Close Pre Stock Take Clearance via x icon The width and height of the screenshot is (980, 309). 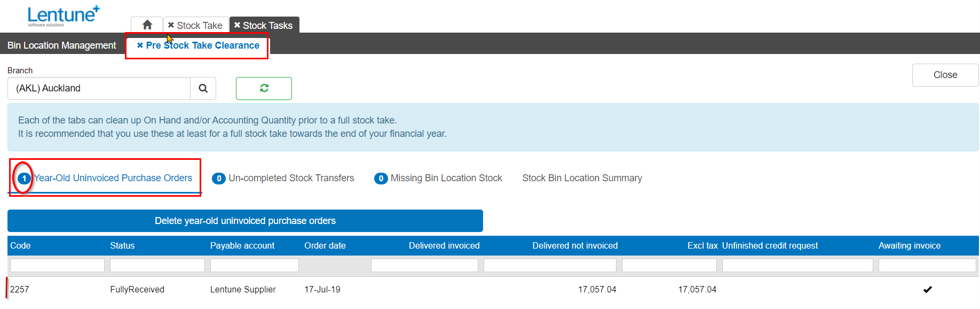(x=140, y=45)
